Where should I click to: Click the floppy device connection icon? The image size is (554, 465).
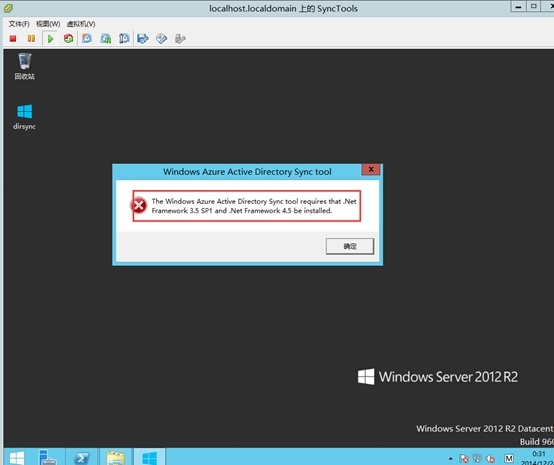pos(143,38)
